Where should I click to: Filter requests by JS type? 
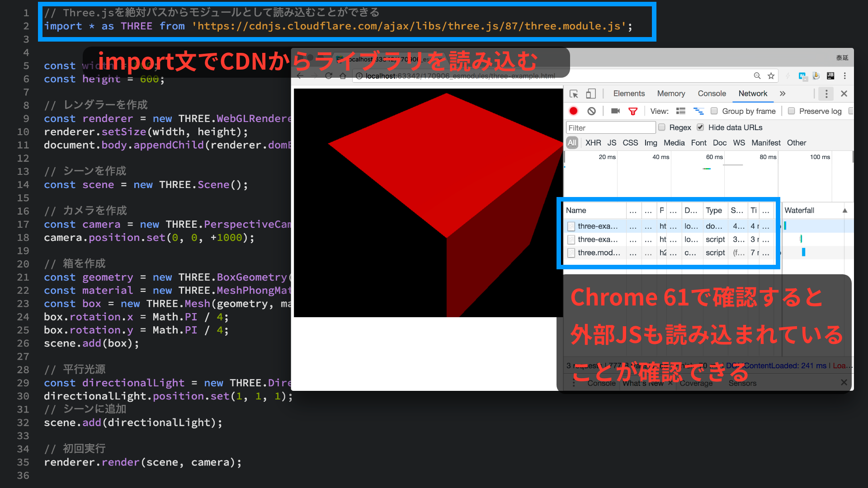[x=612, y=143]
